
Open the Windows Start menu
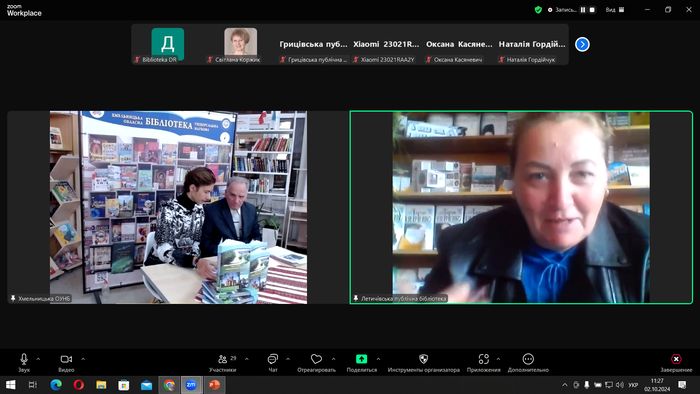[x=10, y=385]
